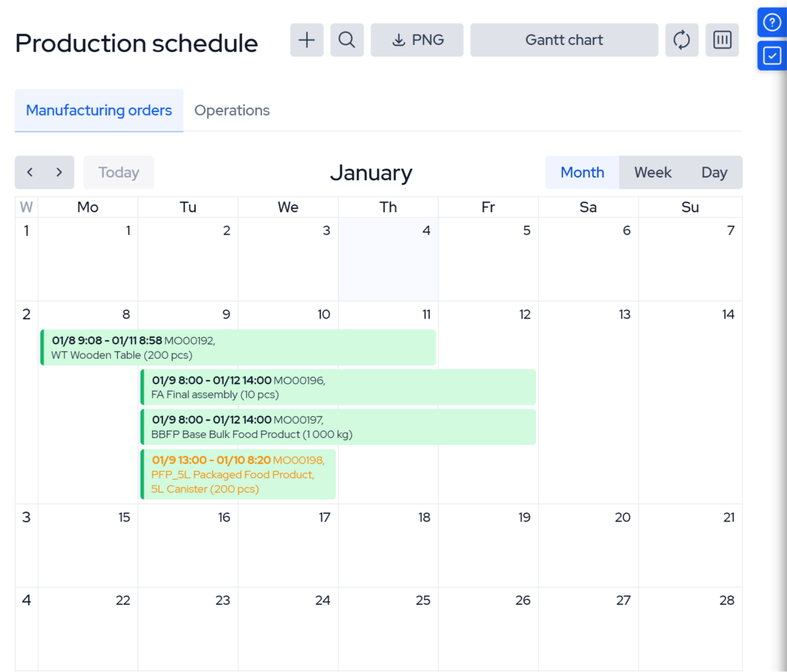Open the help question mark icon
787x672 pixels.
(772, 23)
